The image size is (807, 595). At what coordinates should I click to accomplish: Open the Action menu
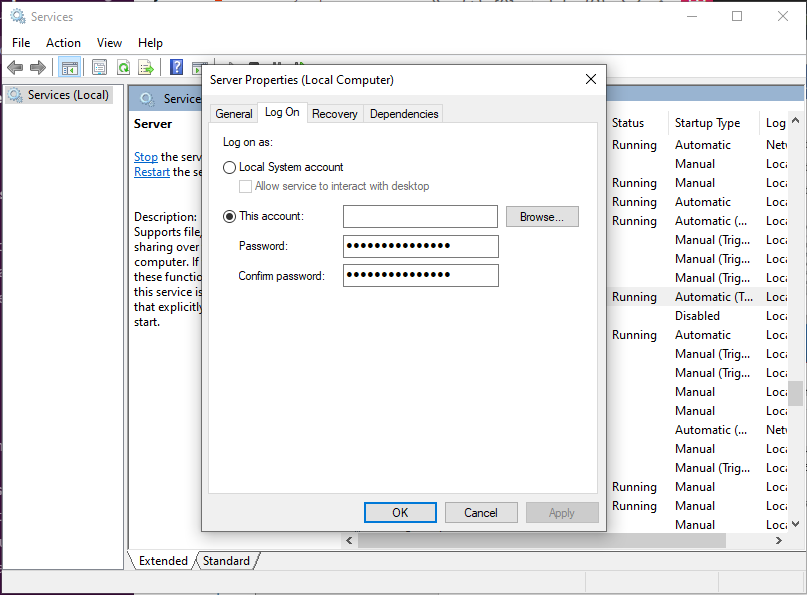coord(63,43)
